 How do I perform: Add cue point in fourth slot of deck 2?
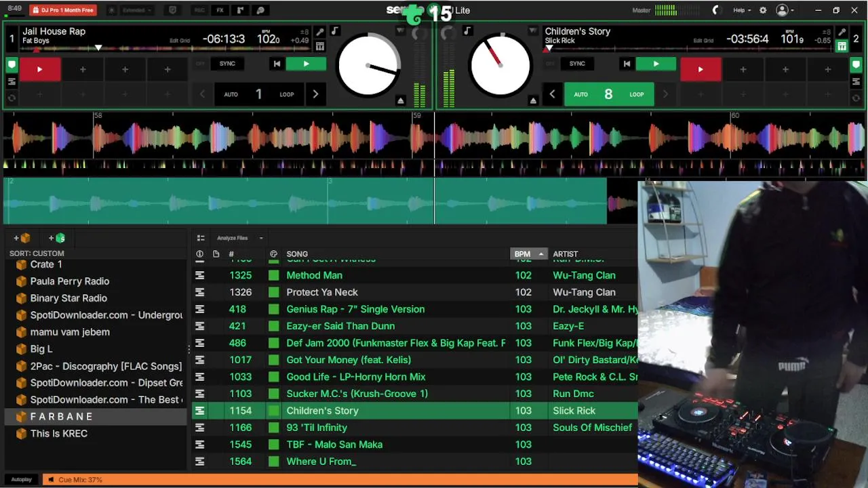tap(827, 69)
